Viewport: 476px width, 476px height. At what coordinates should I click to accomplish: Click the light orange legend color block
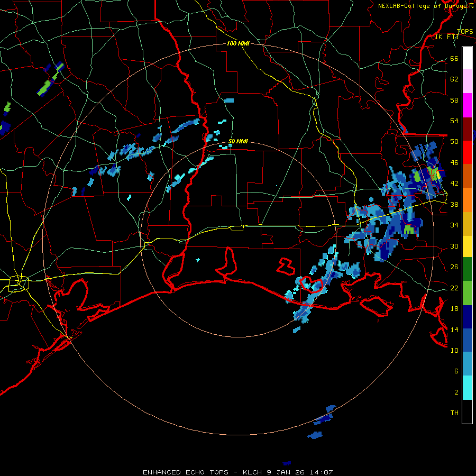tap(467, 200)
